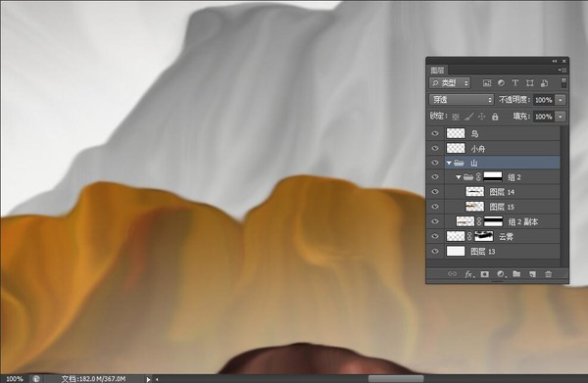Click the delete layer trash icon
The height and width of the screenshot is (383, 588).
(x=548, y=274)
